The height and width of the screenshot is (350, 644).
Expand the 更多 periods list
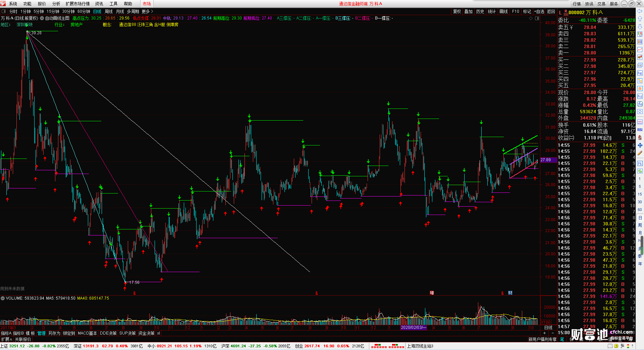tap(148, 11)
